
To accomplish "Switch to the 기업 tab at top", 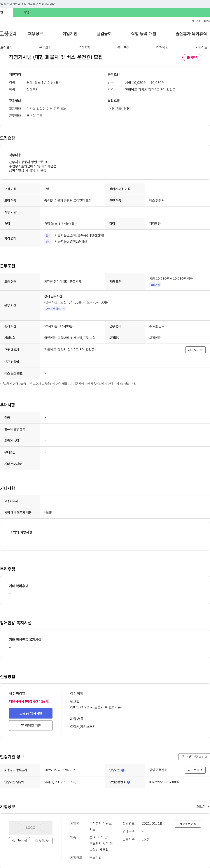I will [x=26, y=12].
